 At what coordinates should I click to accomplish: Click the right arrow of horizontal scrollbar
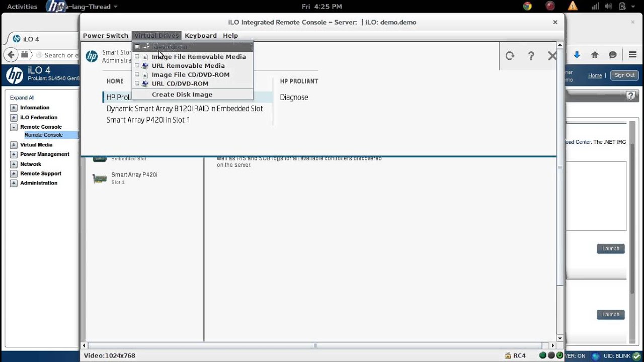pos(553,345)
